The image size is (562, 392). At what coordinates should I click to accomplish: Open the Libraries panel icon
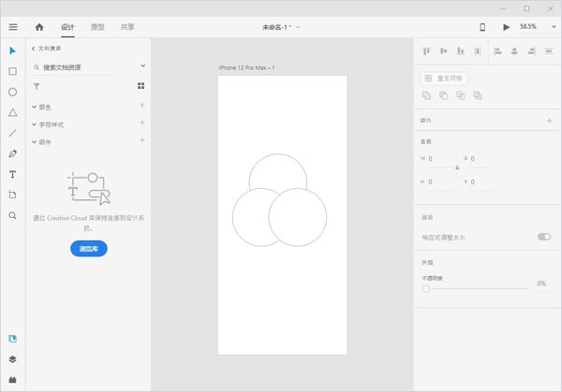[12, 339]
